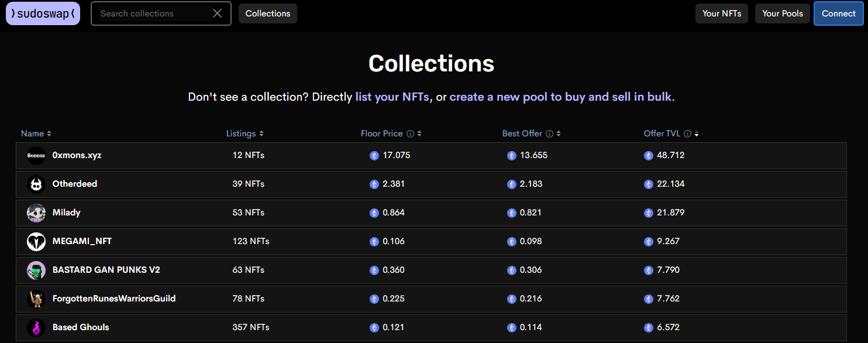Show Offer TVL info tooltip icon
The height and width of the screenshot is (343, 868).
(x=687, y=134)
